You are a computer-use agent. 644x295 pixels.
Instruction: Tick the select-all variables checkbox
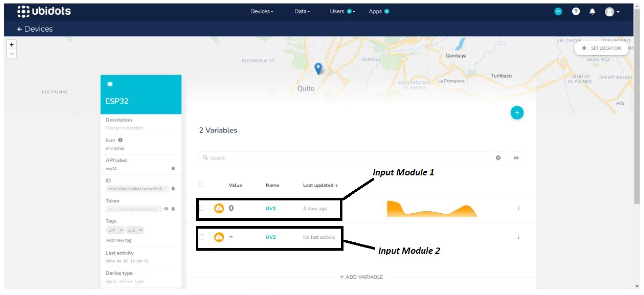point(202,185)
